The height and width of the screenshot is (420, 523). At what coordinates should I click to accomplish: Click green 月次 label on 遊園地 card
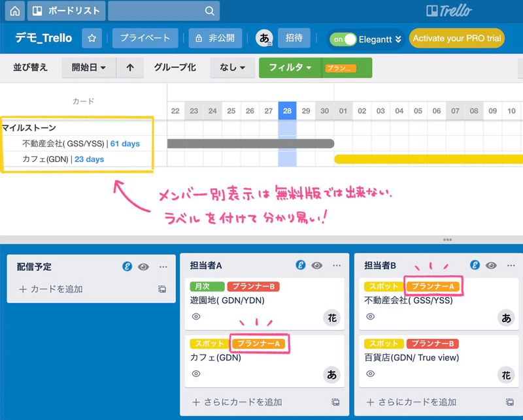(x=207, y=286)
